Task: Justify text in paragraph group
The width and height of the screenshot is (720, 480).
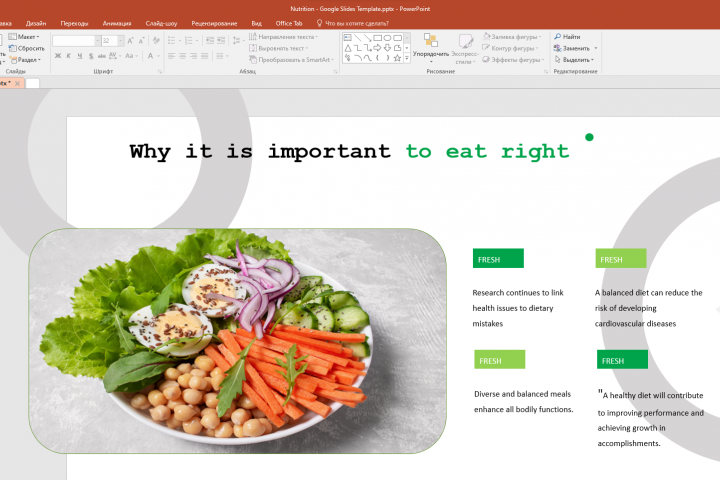Action: (x=205, y=56)
